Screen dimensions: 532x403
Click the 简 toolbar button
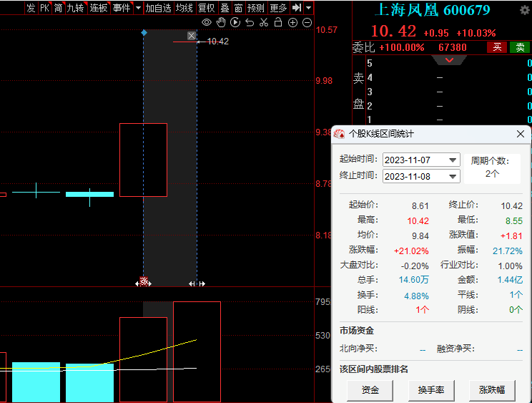(59, 8)
